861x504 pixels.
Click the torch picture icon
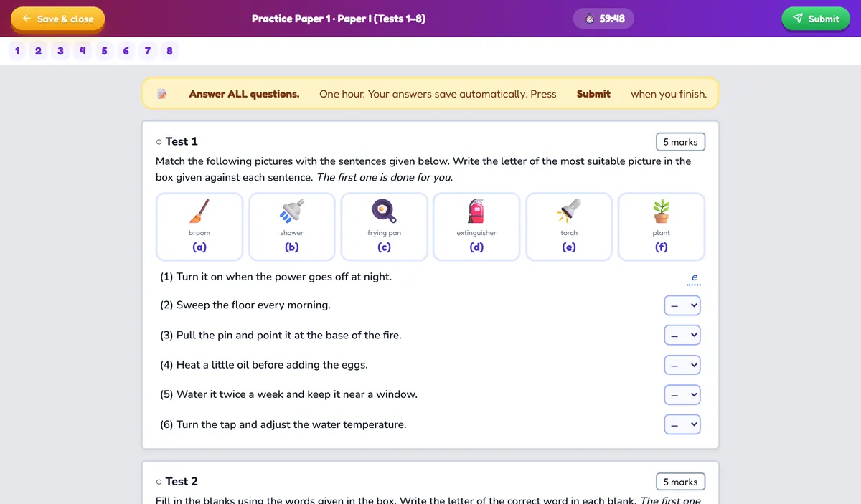click(569, 210)
